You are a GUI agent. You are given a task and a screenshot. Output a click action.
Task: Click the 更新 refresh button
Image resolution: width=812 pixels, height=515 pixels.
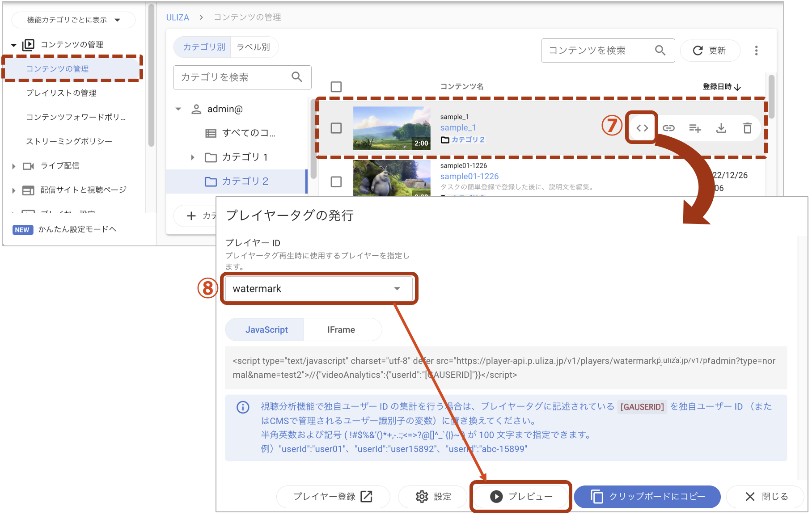pos(710,51)
